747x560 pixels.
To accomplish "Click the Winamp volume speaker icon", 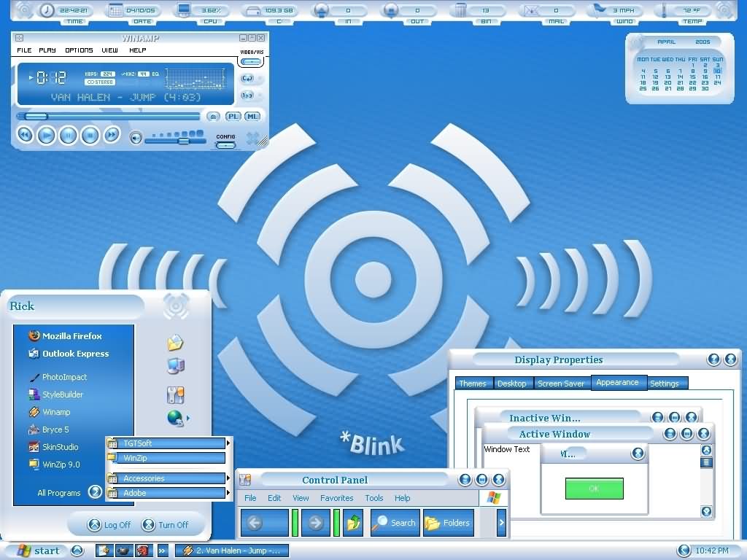I will point(136,138).
